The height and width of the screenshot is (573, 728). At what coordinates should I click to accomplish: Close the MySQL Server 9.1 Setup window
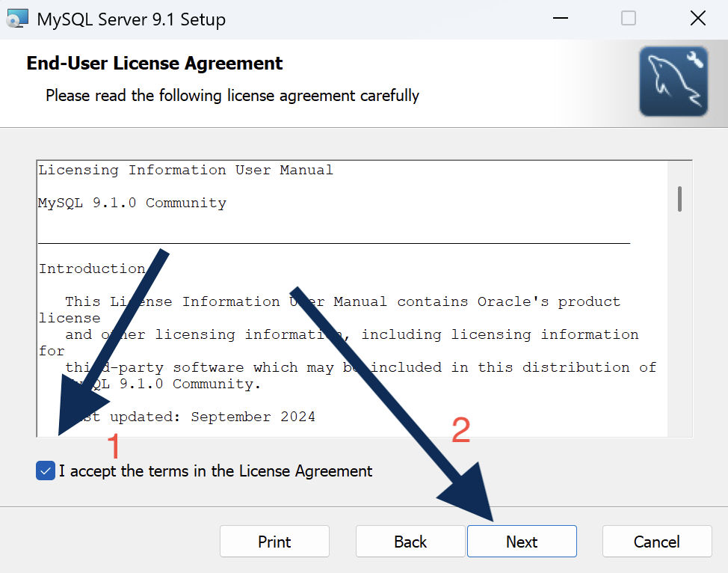[x=698, y=19]
